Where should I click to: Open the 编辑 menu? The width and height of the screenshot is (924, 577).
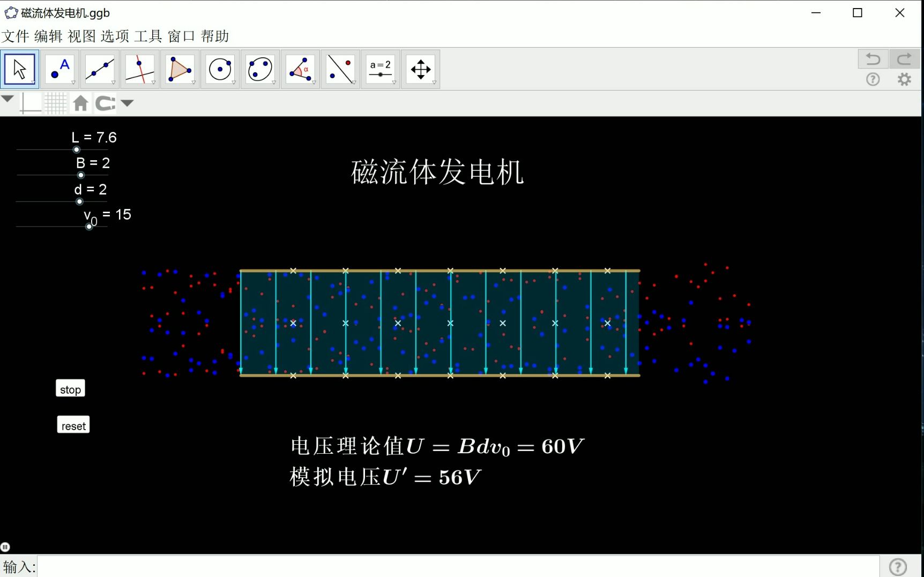pyautogui.click(x=48, y=36)
